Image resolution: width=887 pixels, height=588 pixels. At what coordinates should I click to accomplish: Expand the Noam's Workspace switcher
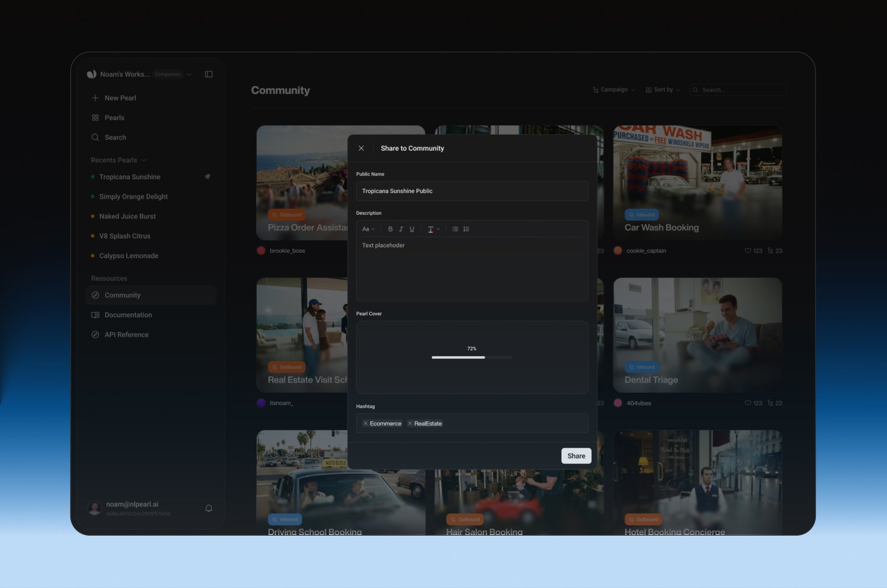(189, 74)
